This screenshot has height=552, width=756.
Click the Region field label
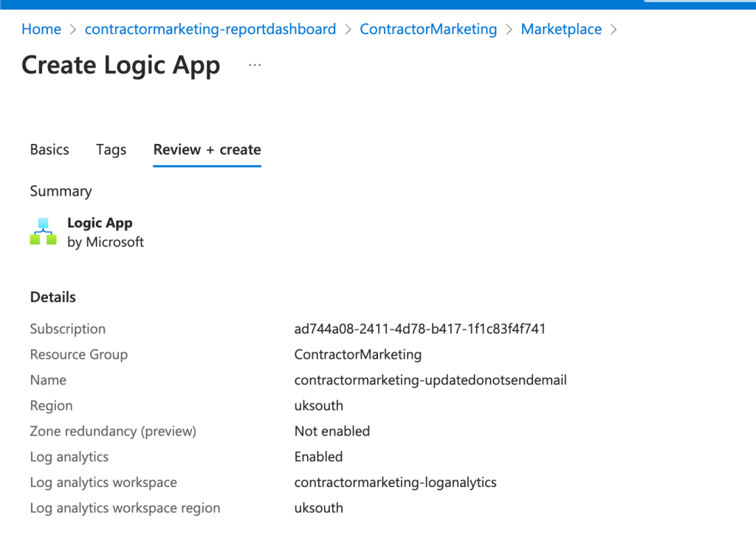click(51, 405)
